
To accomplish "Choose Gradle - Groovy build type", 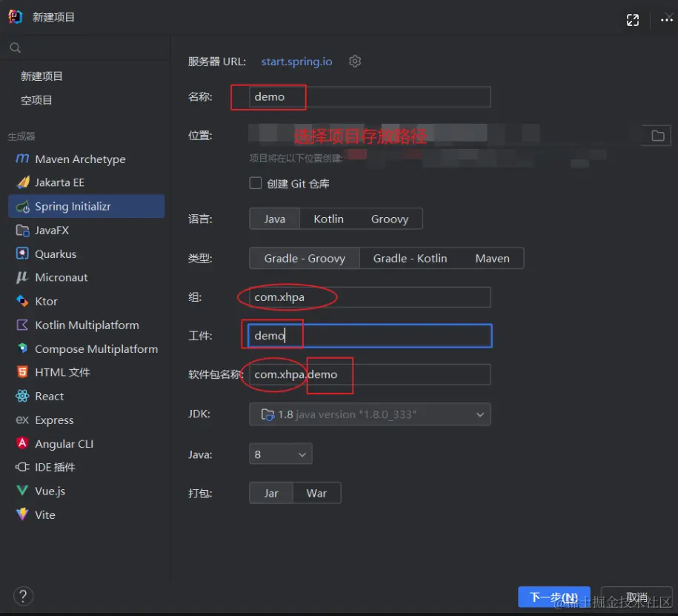I will [305, 258].
